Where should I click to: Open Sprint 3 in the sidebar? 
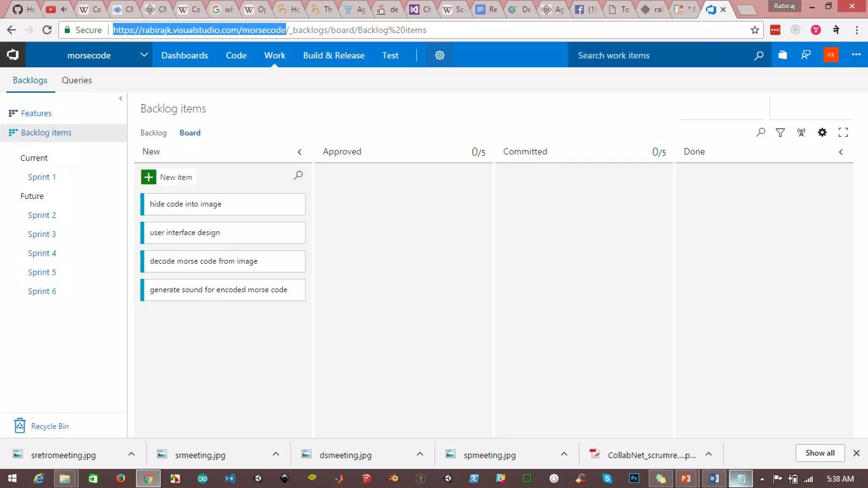(x=42, y=234)
